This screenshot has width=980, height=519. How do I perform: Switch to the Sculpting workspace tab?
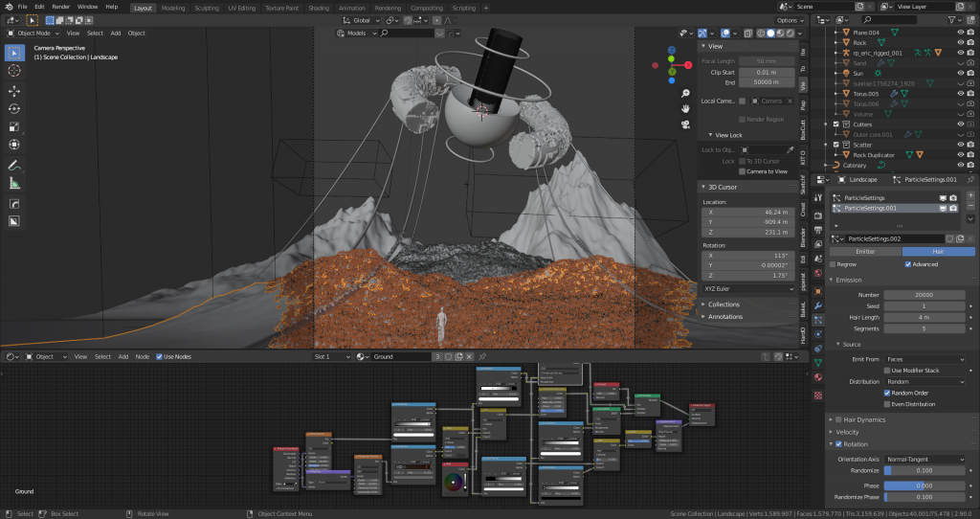click(206, 8)
